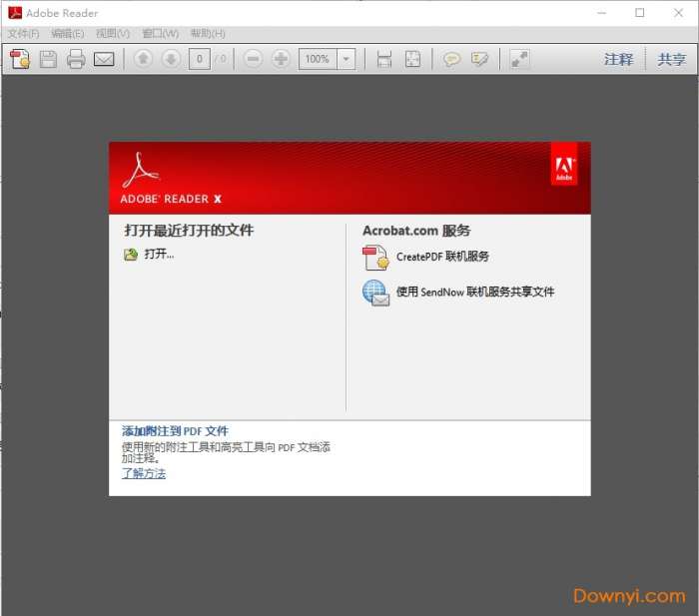Open the 帮助(H) menu

[208, 33]
